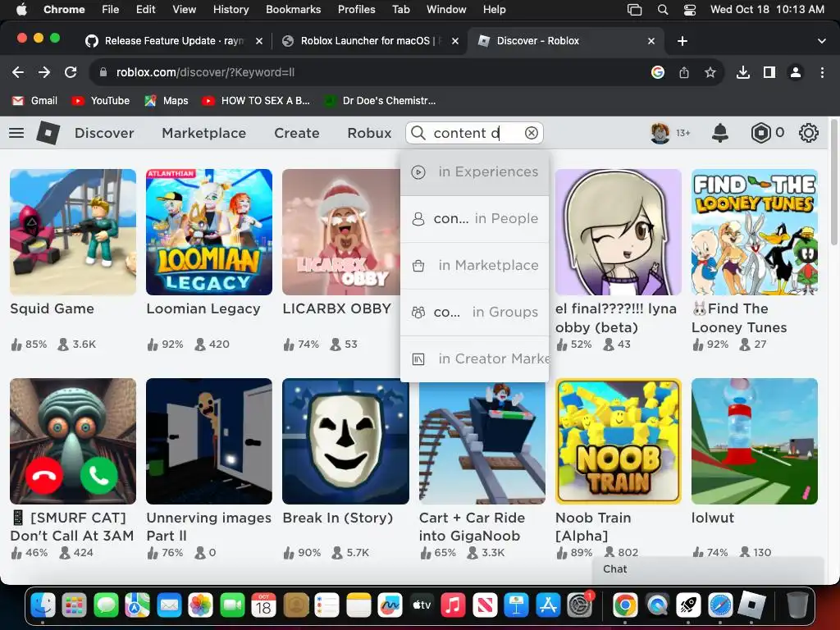The image size is (840, 630).
Task: Go forward in Chrome
Action: 44,72
